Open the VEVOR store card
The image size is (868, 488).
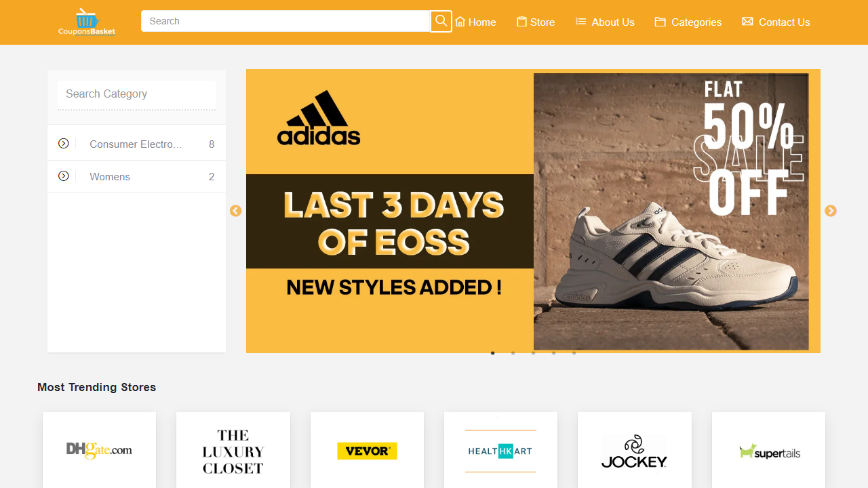pos(367,450)
